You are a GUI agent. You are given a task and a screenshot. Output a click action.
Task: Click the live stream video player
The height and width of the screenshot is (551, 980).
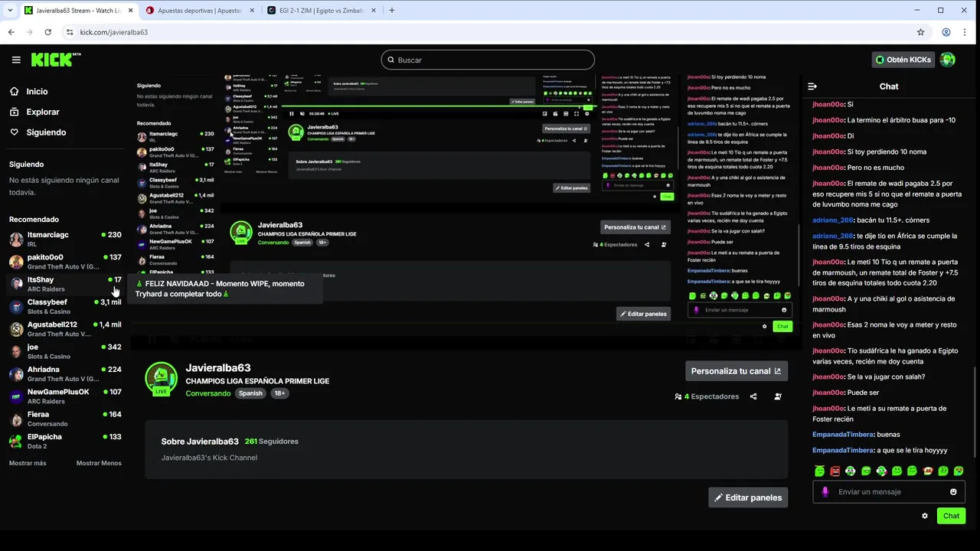465,212
